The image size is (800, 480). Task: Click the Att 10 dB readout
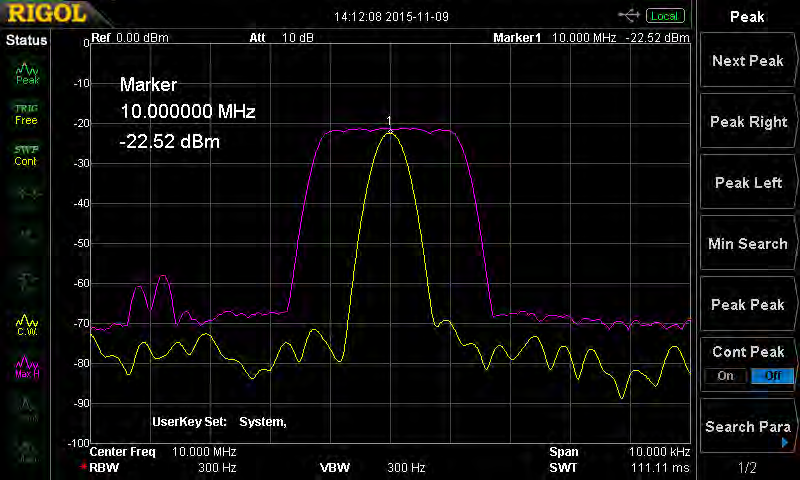(x=281, y=37)
